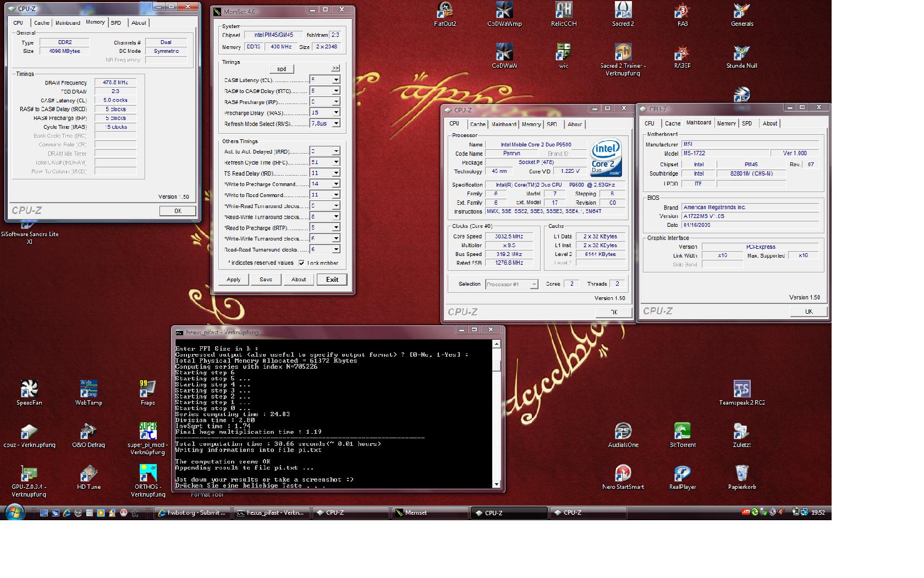Launch wic desktop icon
Screen dimensions: 924x578
pyautogui.click(x=564, y=56)
